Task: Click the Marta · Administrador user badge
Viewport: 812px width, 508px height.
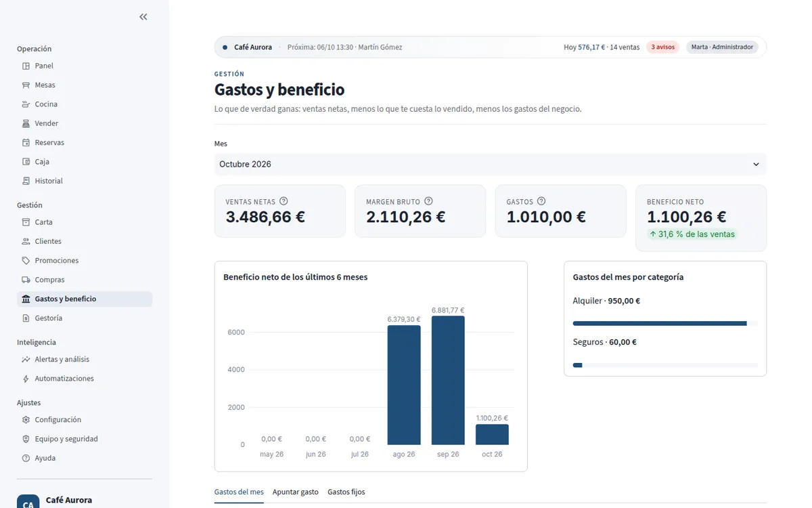Action: coord(722,47)
